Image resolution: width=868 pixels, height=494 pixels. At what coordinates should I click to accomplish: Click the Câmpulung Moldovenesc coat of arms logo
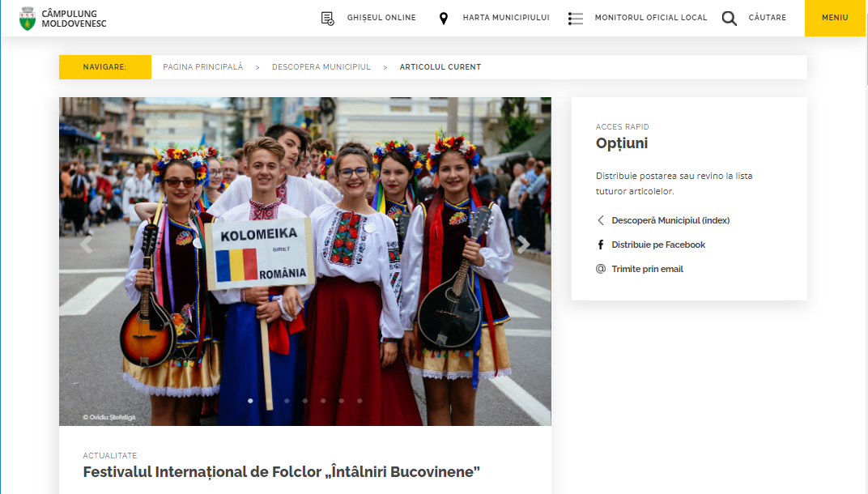pyautogui.click(x=28, y=19)
